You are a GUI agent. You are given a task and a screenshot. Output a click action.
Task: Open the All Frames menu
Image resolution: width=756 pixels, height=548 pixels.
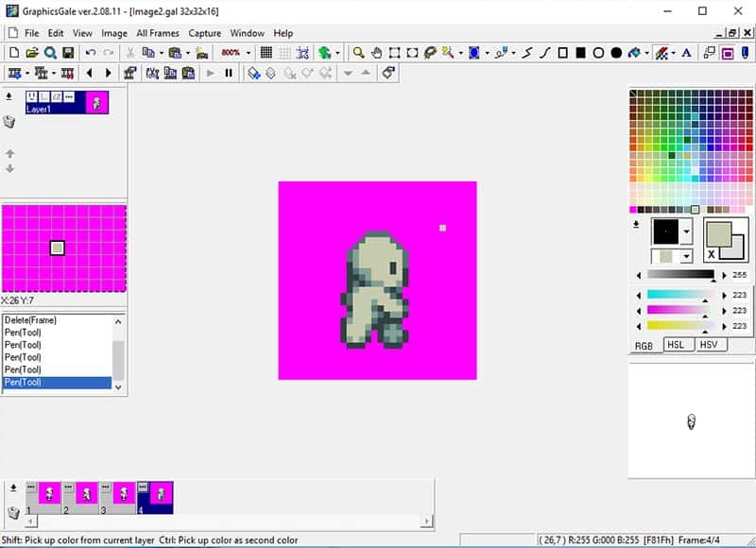pyautogui.click(x=158, y=33)
